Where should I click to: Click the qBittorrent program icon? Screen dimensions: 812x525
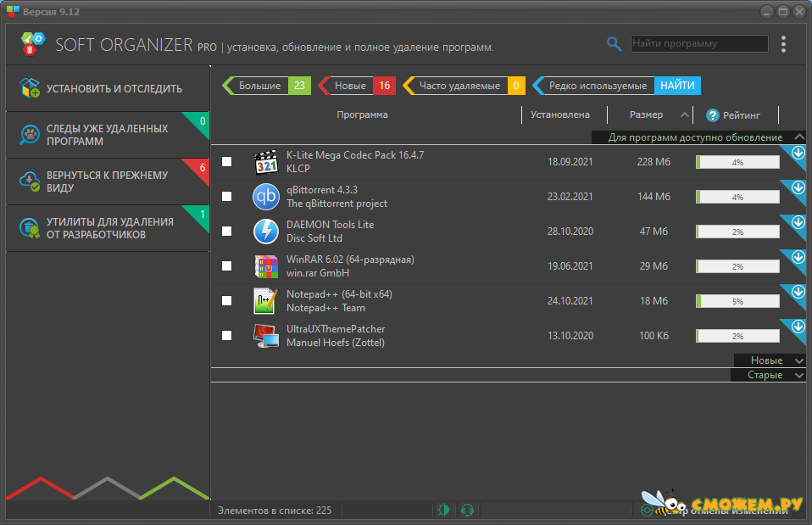(266, 197)
